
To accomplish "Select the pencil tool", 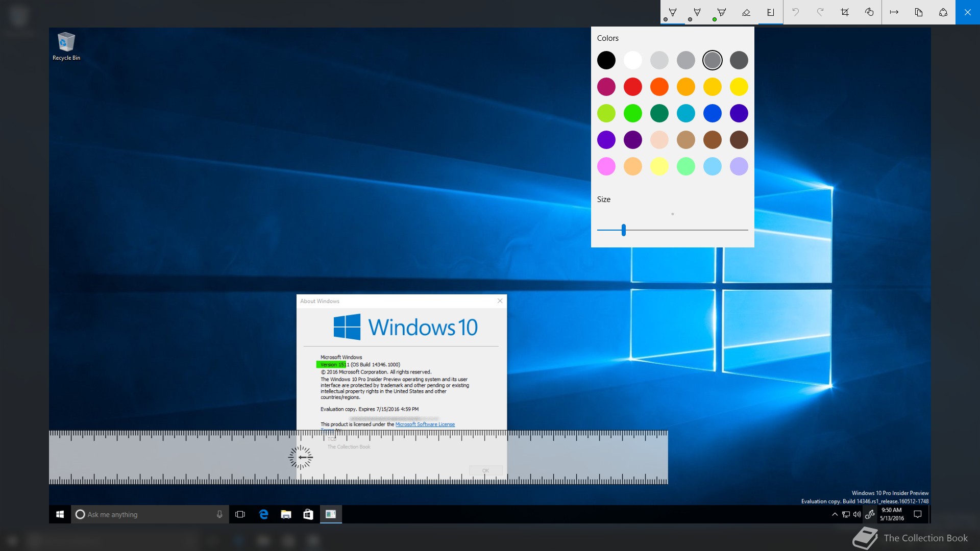I will (697, 12).
